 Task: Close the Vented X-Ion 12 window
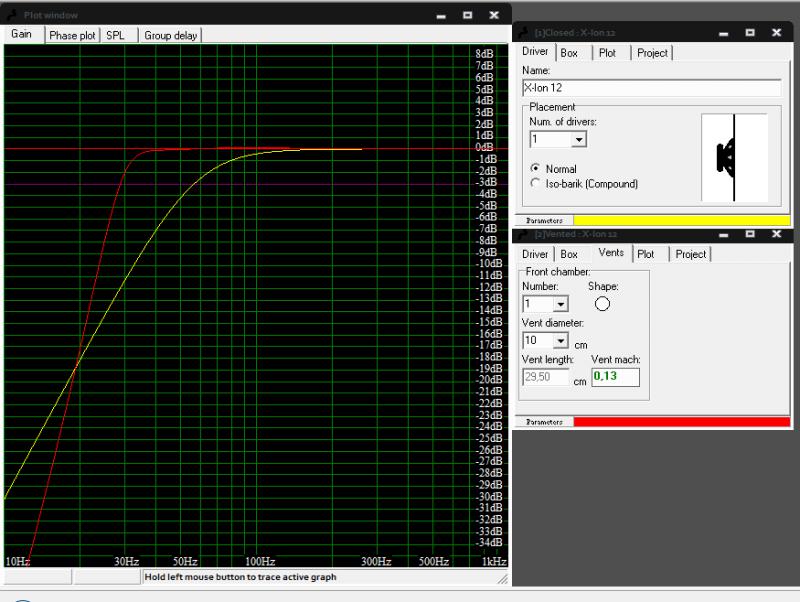click(777, 234)
